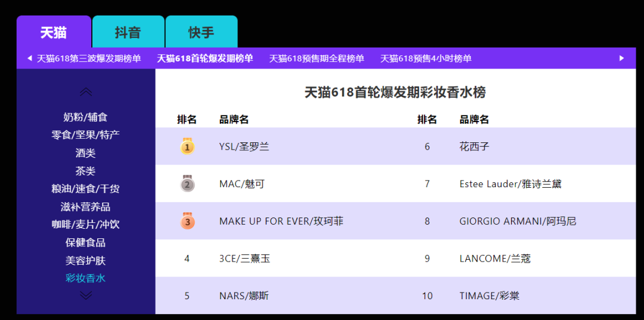Select the highlighted 彩妆香水 category

[85, 278]
